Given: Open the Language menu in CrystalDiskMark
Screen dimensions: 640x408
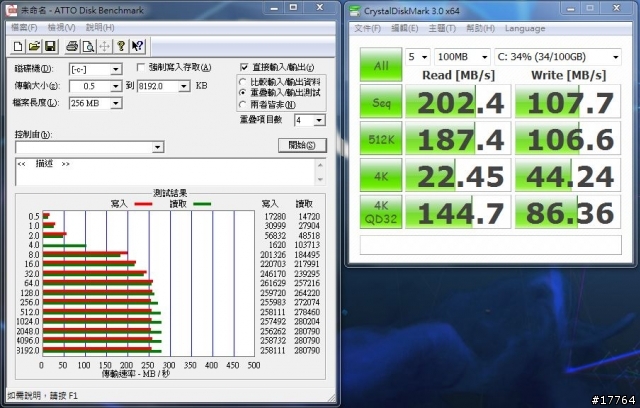Looking at the screenshot, I should pyautogui.click(x=525, y=28).
